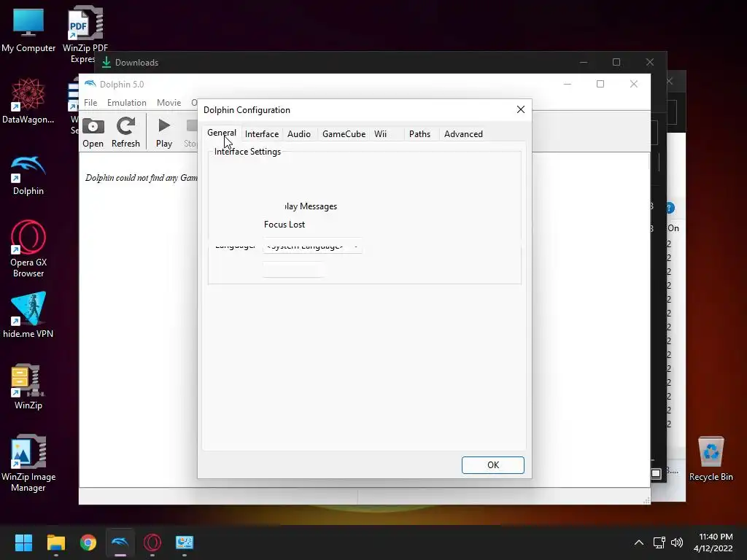Open network settings from system tray

(x=659, y=542)
